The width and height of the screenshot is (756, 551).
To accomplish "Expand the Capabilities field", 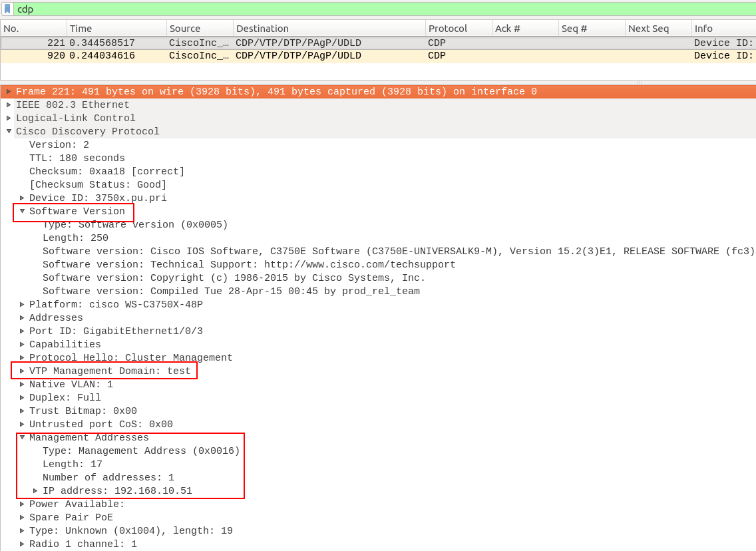I will 22,344.
